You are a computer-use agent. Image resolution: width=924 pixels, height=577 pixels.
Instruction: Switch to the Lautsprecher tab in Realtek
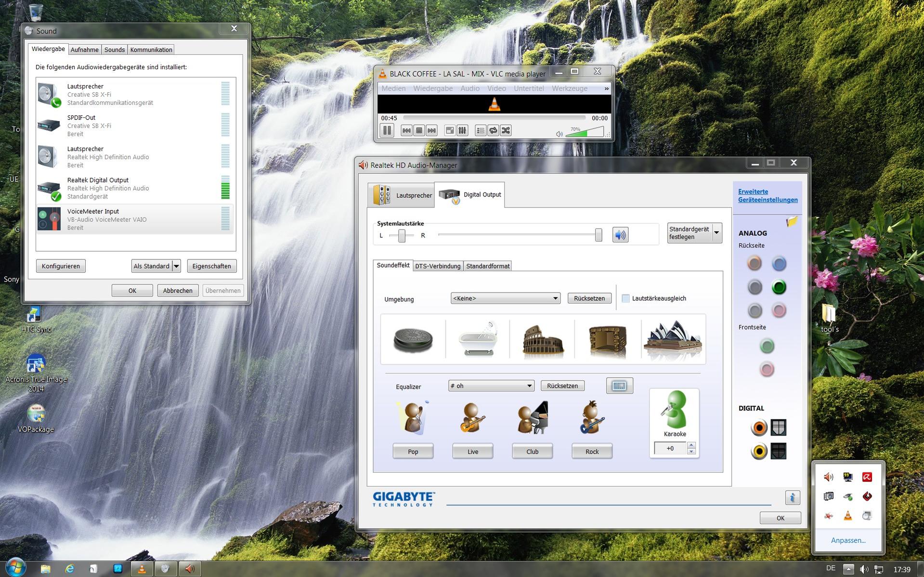point(401,195)
